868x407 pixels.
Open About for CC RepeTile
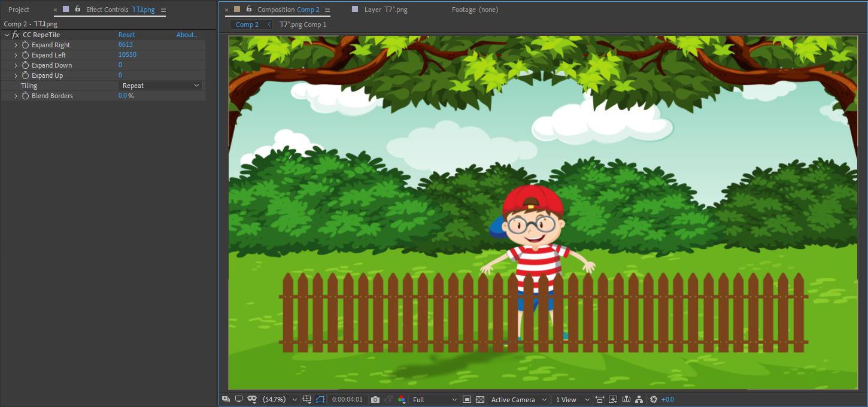187,35
